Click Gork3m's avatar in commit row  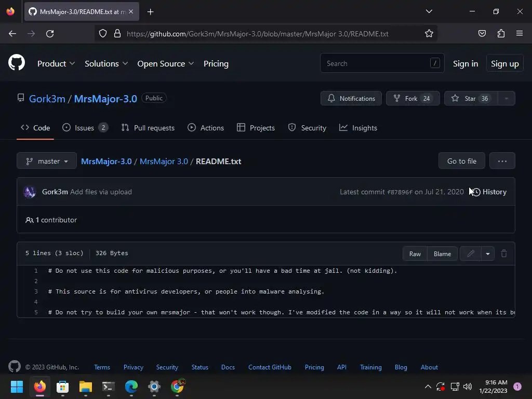point(30,192)
